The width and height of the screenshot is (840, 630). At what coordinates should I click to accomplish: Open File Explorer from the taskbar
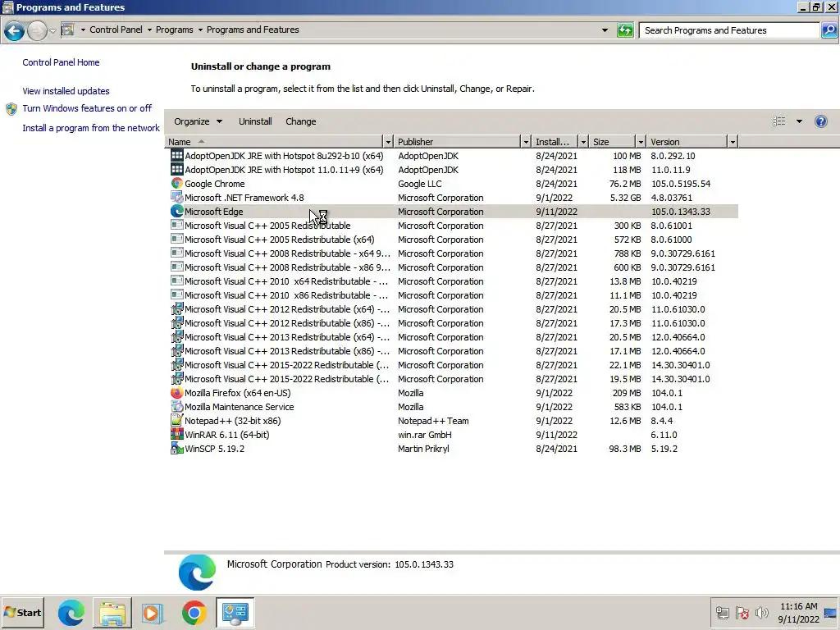pyautogui.click(x=112, y=612)
